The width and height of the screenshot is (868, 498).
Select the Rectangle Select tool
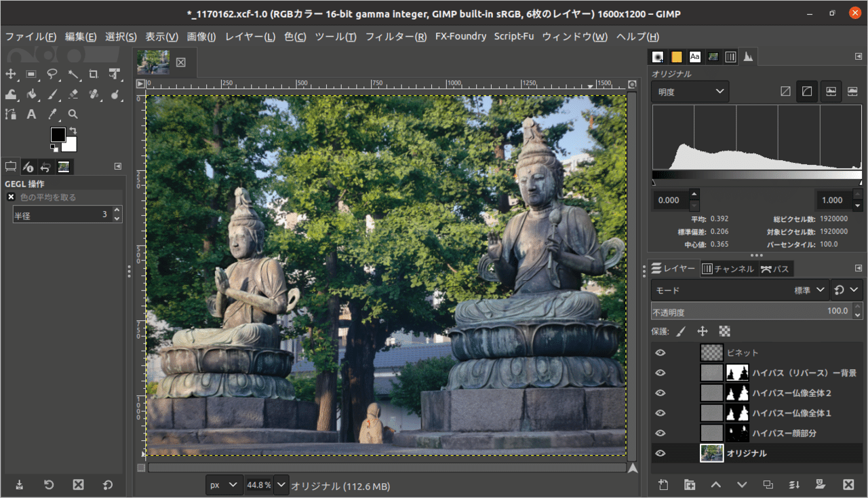pyautogui.click(x=31, y=74)
